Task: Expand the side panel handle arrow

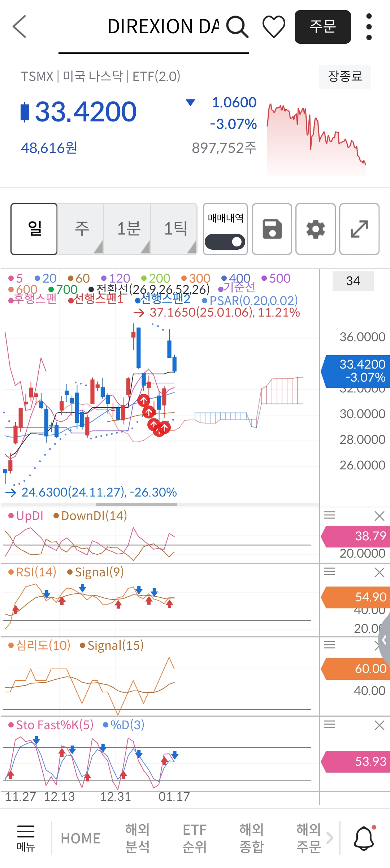Action: [x=385, y=640]
